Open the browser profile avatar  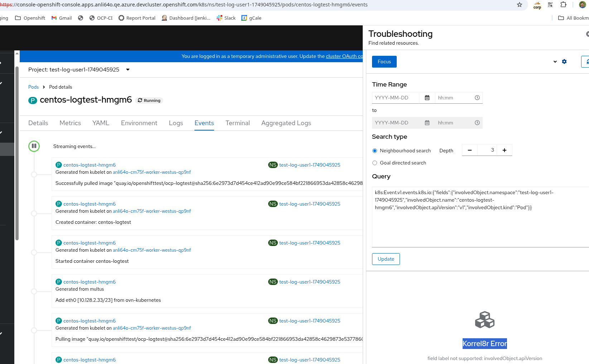pos(583,5)
